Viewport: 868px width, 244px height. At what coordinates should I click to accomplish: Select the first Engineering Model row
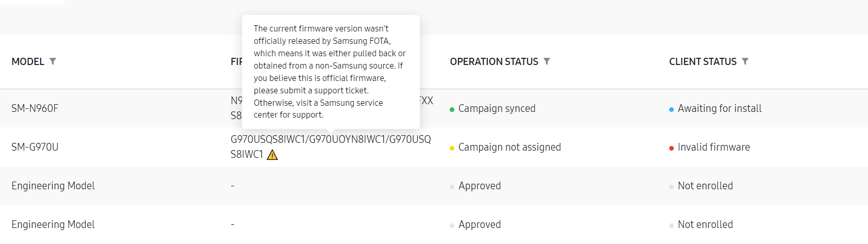pyautogui.click(x=434, y=186)
